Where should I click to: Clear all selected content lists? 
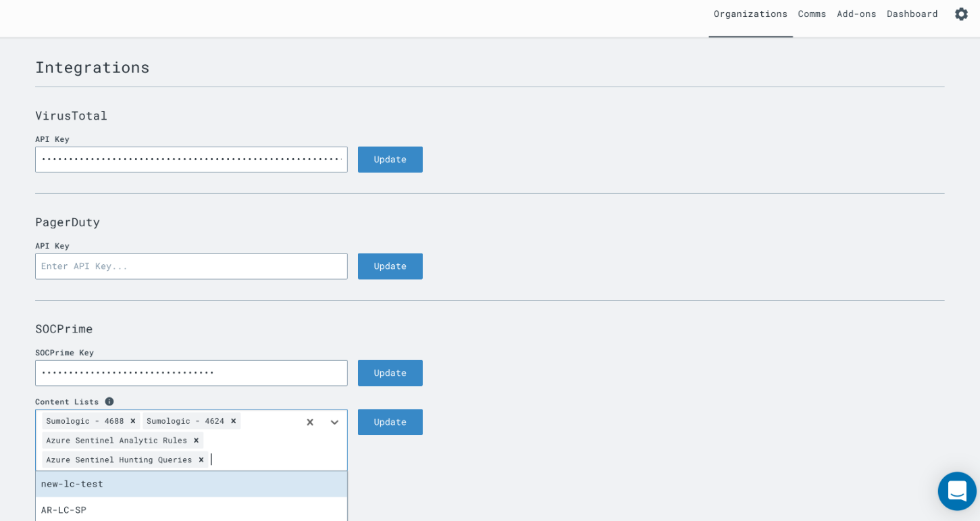pos(310,422)
